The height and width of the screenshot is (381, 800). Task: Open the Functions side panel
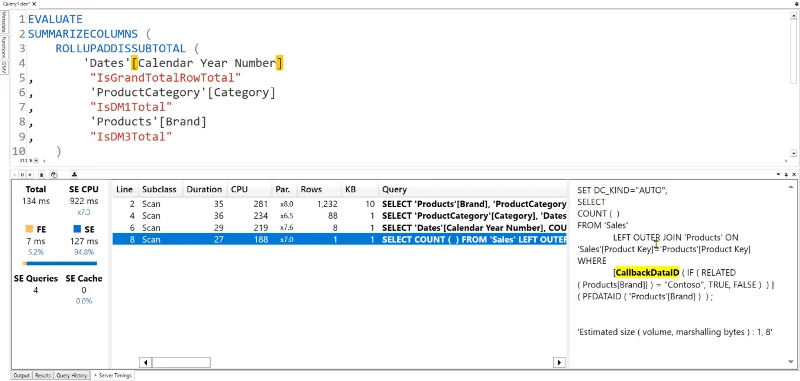pos(4,47)
